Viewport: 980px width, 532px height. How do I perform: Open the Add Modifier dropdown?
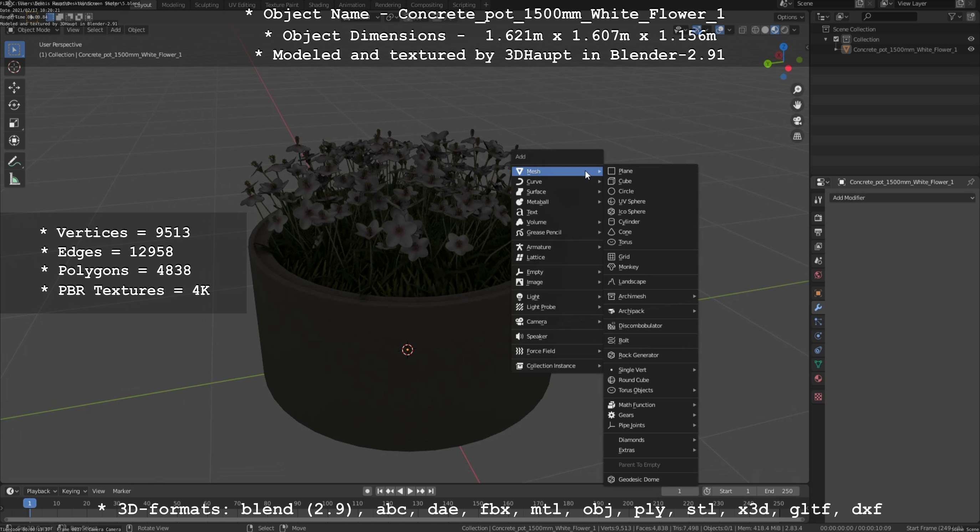pyautogui.click(x=902, y=198)
